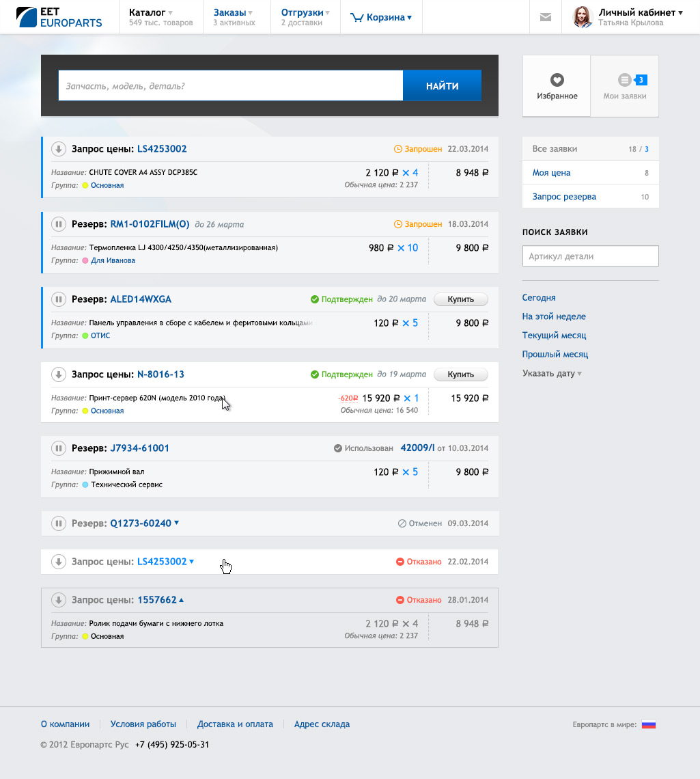Focus the Артикул детали search field
The width and height of the screenshot is (700, 779).
590,256
